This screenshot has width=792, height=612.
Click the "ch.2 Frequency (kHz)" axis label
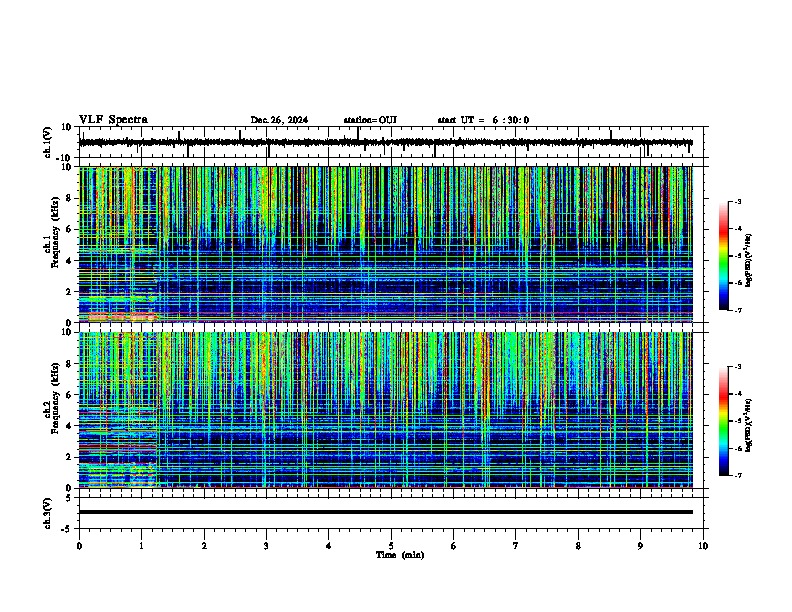coord(54,398)
